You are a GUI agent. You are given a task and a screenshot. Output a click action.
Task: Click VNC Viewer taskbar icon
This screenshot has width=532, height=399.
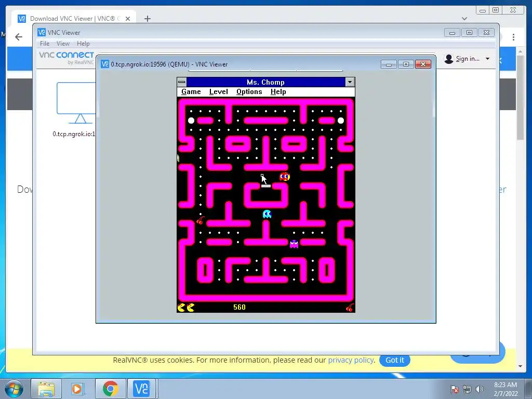(x=141, y=389)
